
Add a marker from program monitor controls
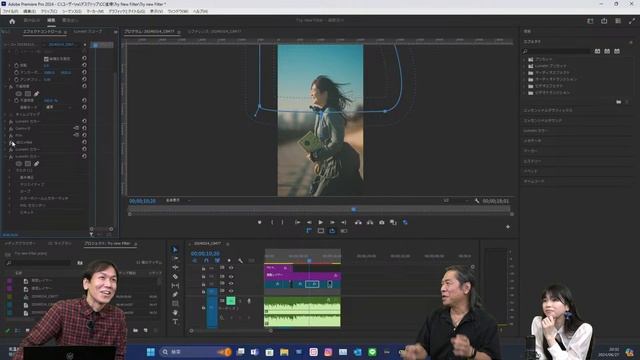[x=260, y=222]
